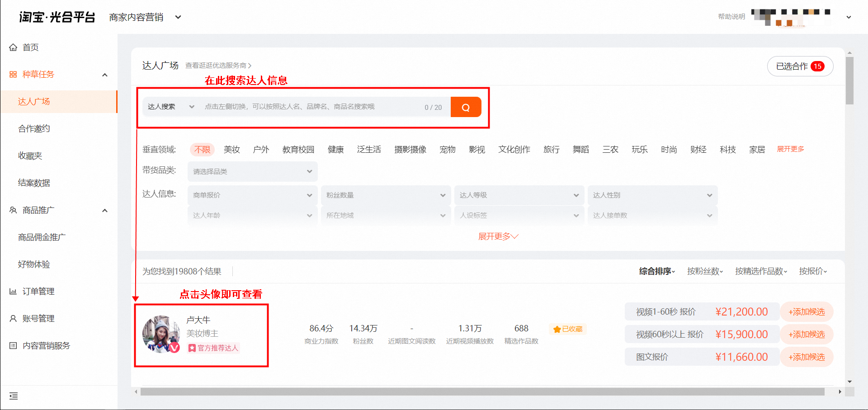Open the 商单报价 dropdown
The width and height of the screenshot is (868, 410).
[253, 195]
